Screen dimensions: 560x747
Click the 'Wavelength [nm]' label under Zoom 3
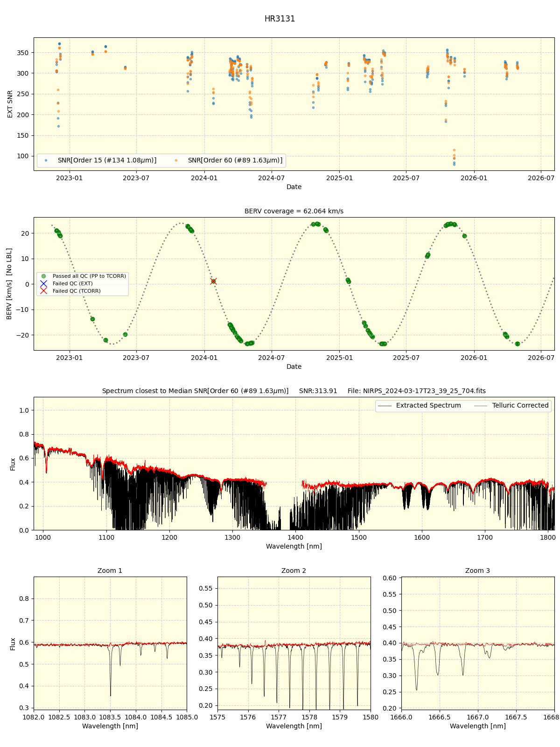(478, 726)
